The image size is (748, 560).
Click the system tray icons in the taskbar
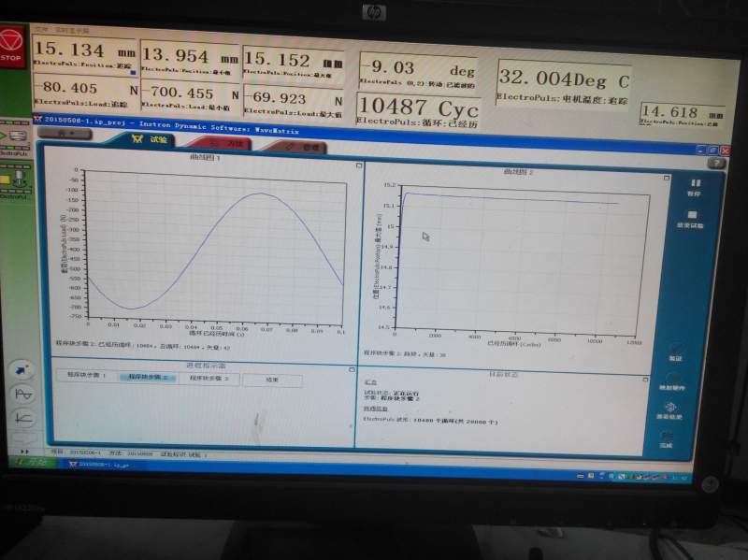tap(632, 477)
